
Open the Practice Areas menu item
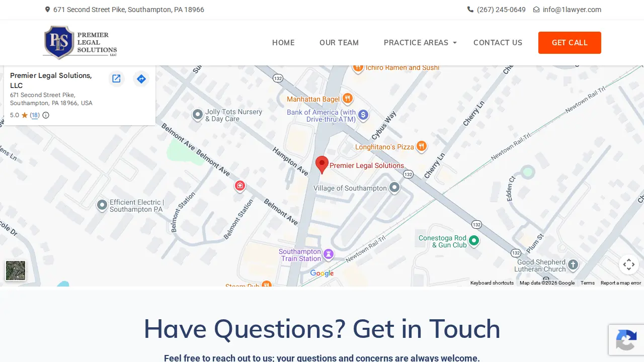pyautogui.click(x=416, y=43)
